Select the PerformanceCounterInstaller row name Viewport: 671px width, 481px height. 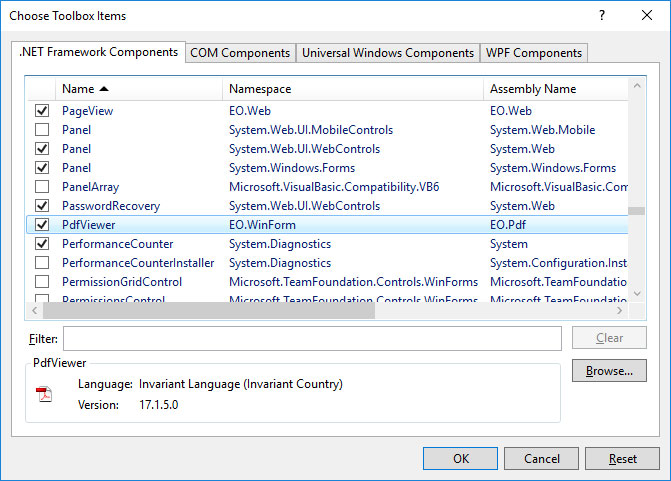click(x=138, y=263)
